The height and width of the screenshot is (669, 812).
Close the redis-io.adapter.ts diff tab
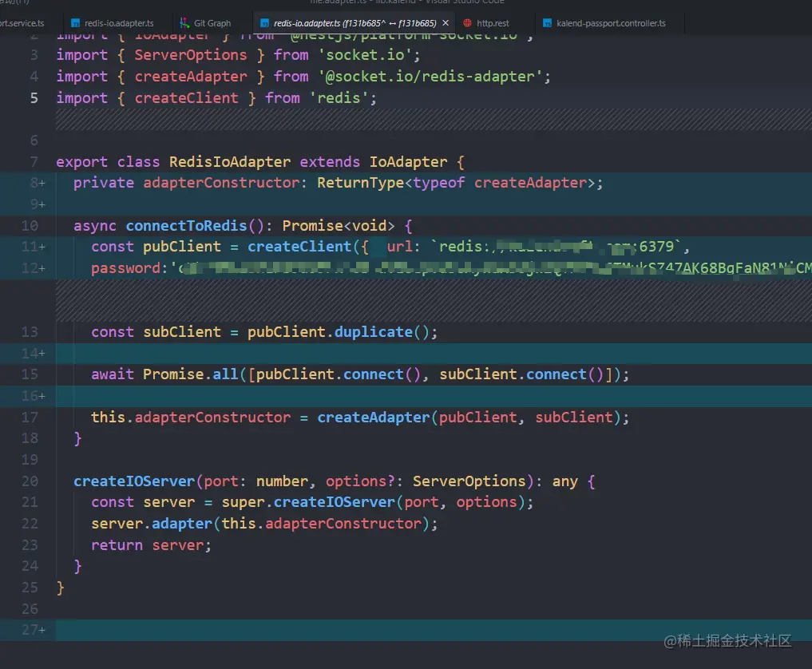pyautogui.click(x=446, y=23)
